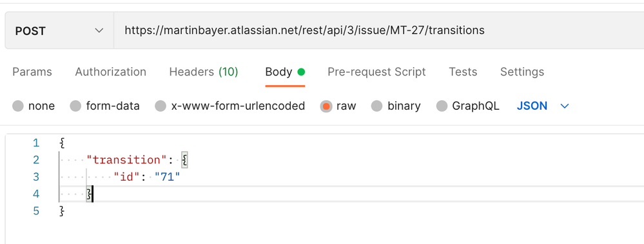Open the Headers (10) tab
This screenshot has width=644, height=244.
click(204, 72)
